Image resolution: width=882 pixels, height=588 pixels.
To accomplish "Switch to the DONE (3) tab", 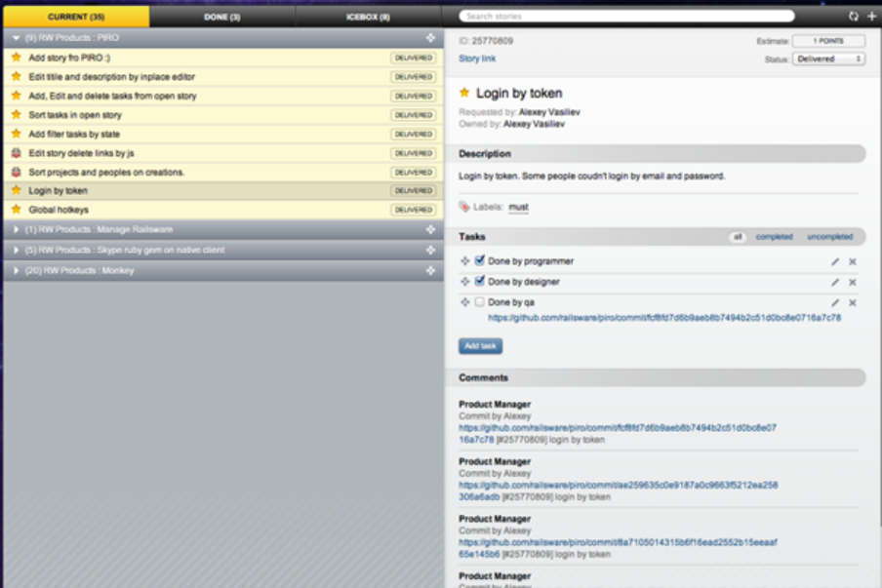I will point(222,17).
